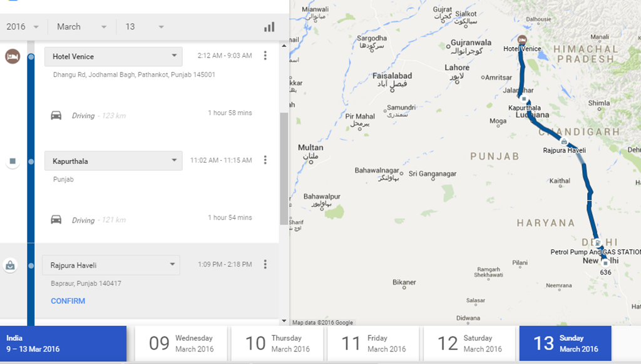Click the timeline panel scrollbar down arrow
The height and width of the screenshot is (364, 641).
(284, 321)
